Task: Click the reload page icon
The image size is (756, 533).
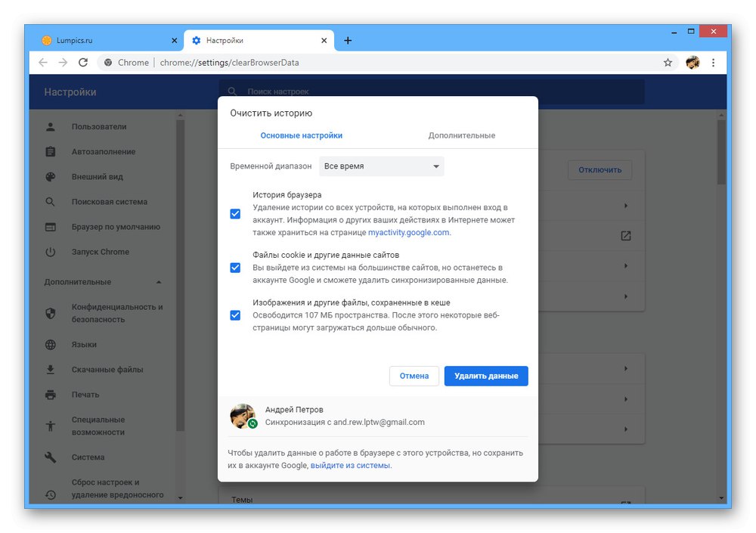Action: coord(83,62)
